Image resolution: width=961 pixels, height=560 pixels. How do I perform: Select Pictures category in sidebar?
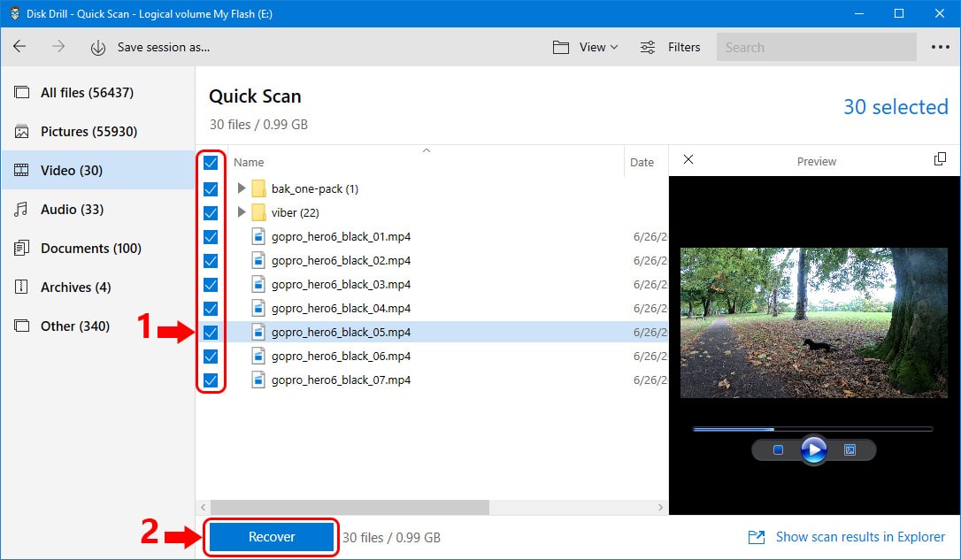(88, 132)
